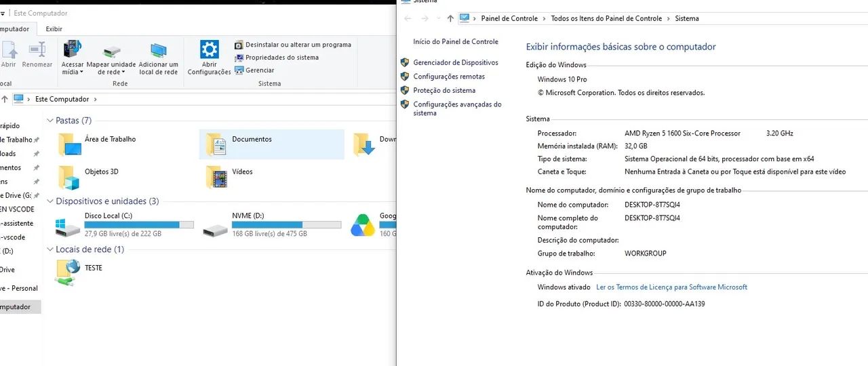Collapse the Pastas (7) group

50,121
